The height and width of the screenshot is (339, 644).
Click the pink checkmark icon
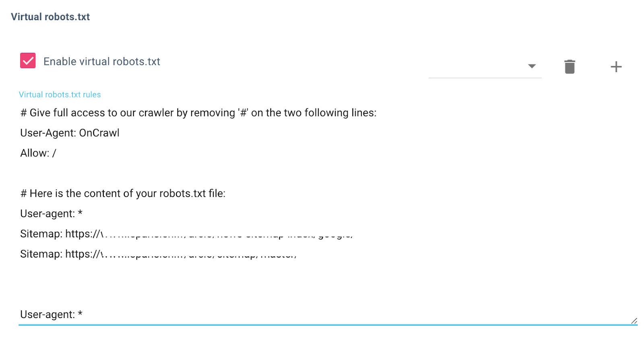[x=28, y=60]
